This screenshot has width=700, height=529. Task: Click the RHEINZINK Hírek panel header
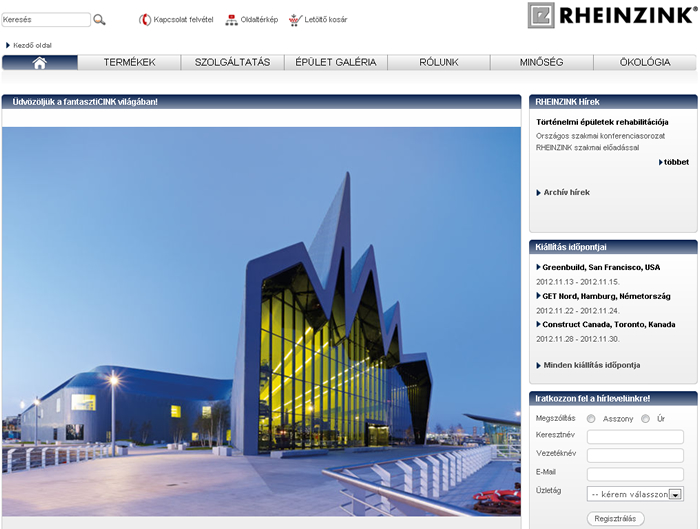[x=613, y=102]
